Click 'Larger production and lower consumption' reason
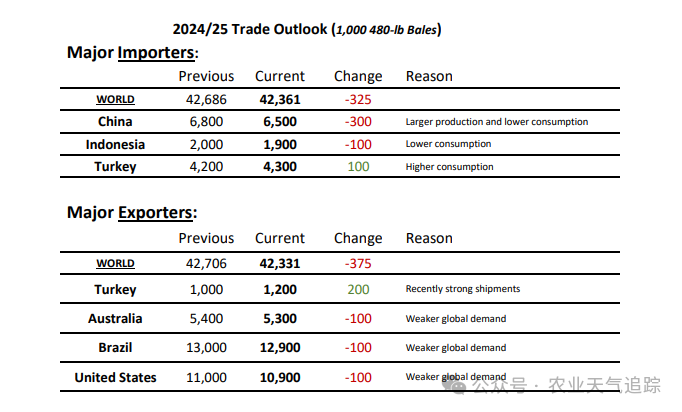Screen dimensions: 682x412 [497, 122]
